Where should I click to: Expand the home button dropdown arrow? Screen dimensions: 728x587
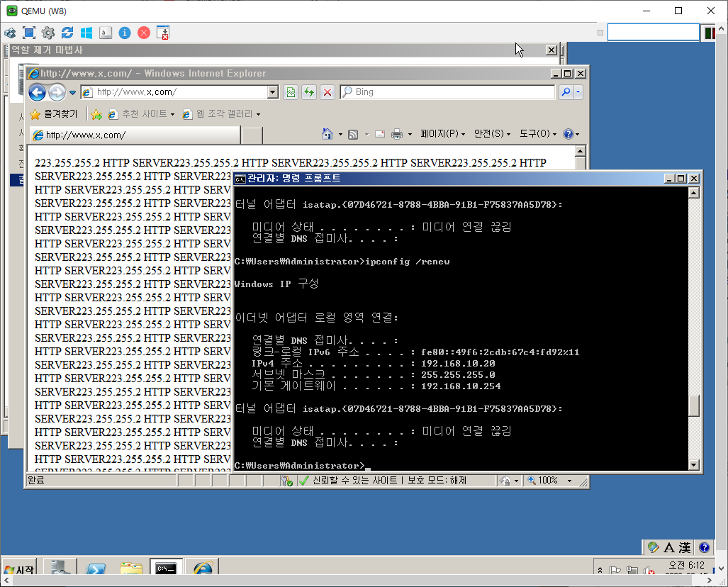tap(340, 135)
